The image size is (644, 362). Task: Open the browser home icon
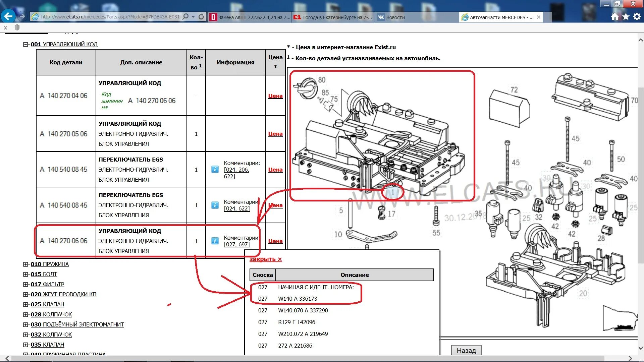point(614,17)
